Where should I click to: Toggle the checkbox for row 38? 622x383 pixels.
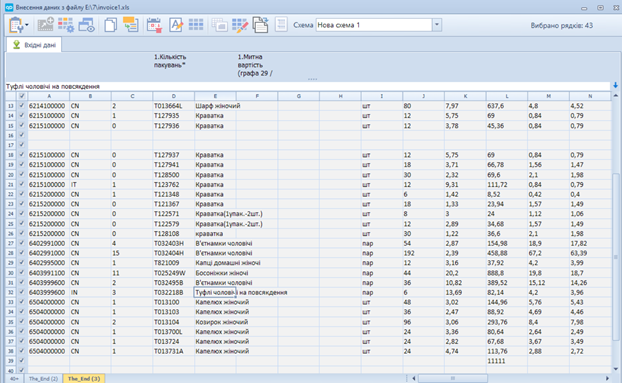[22, 351]
